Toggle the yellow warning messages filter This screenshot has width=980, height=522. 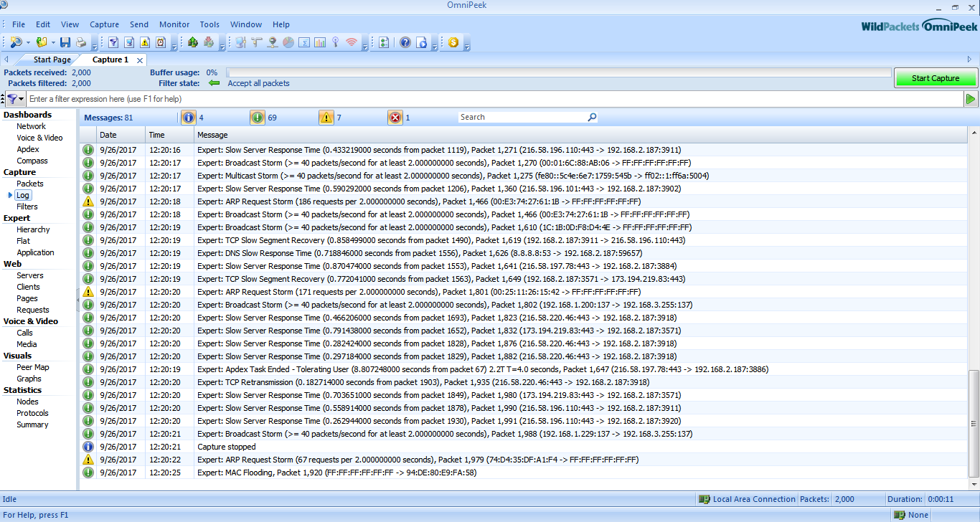tap(326, 118)
